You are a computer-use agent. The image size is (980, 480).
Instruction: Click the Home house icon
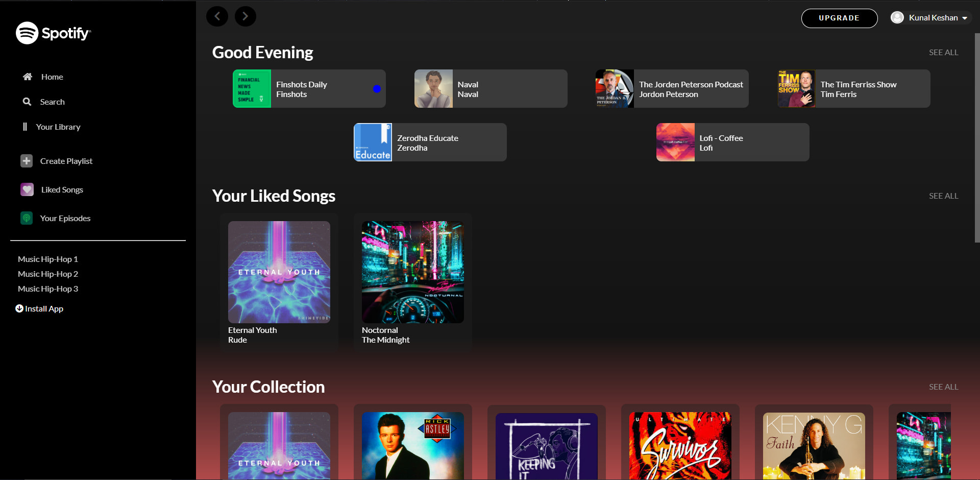click(28, 77)
